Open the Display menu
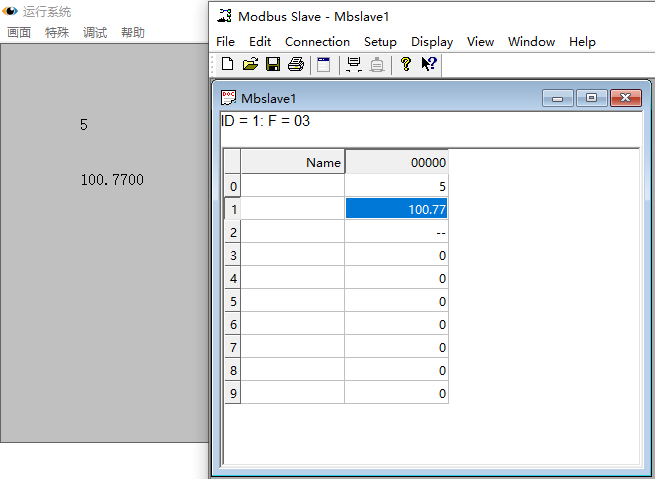Image resolution: width=655 pixels, height=479 pixels. click(x=432, y=42)
